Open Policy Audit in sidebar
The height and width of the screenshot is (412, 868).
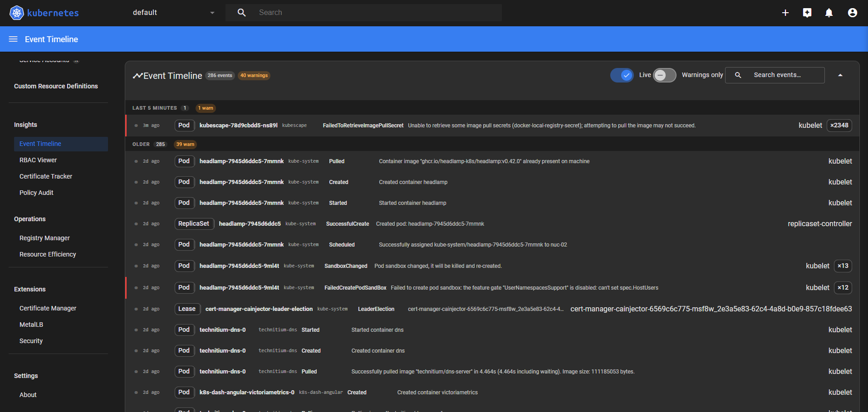pyautogui.click(x=36, y=193)
